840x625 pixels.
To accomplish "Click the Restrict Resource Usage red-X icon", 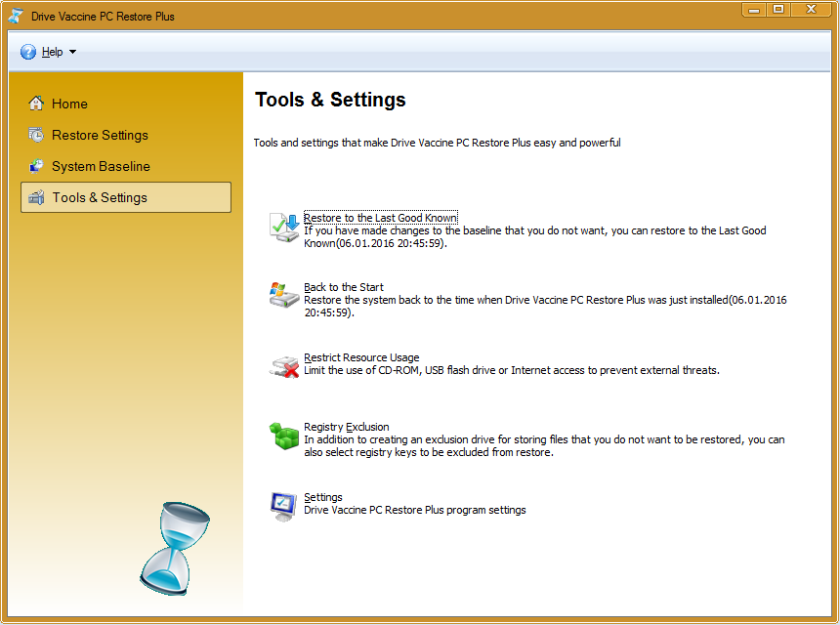I will 284,366.
